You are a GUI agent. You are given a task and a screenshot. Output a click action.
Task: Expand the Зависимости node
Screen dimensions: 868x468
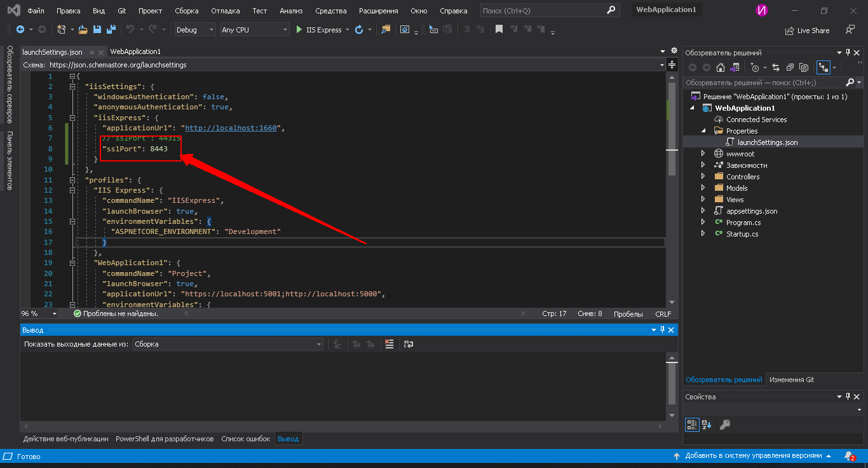703,165
